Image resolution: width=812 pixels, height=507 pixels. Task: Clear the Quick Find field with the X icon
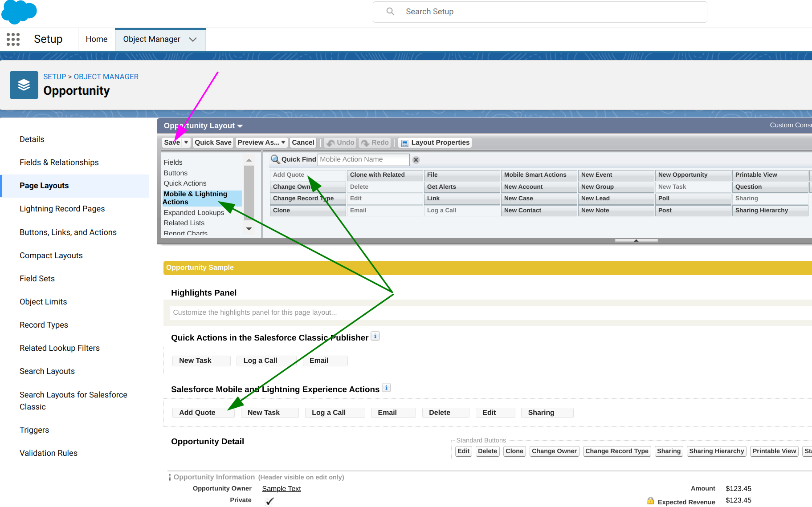tap(416, 160)
